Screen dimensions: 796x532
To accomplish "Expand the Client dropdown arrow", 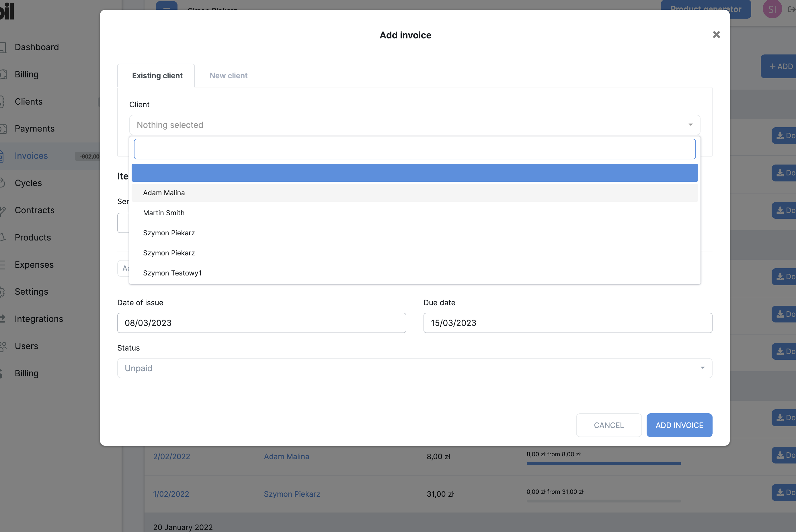I will click(x=690, y=125).
